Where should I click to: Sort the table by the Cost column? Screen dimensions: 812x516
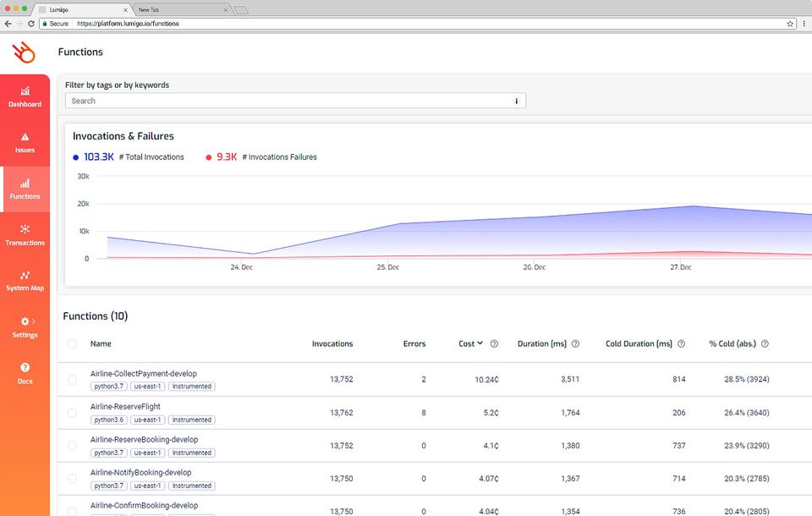(470, 343)
